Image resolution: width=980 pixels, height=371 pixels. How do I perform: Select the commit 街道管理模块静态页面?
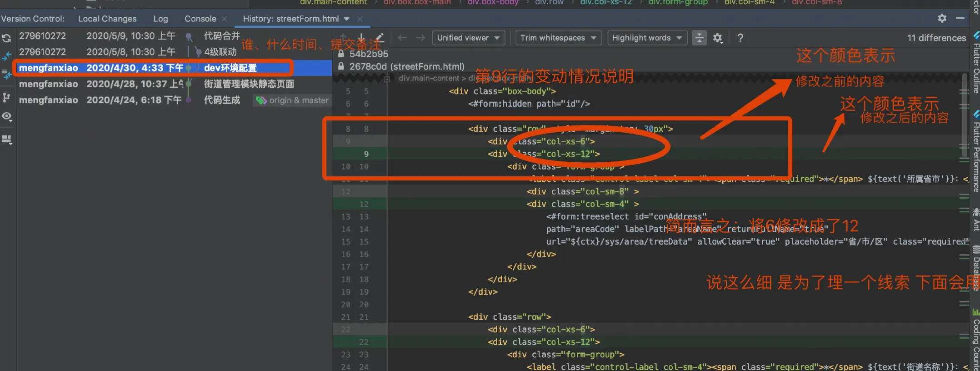pyautogui.click(x=175, y=84)
